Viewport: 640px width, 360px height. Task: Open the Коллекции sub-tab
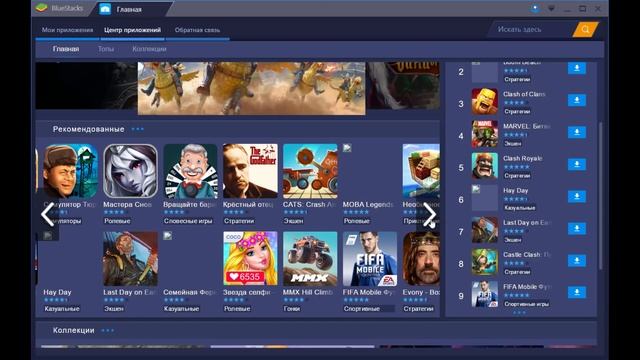click(149, 49)
